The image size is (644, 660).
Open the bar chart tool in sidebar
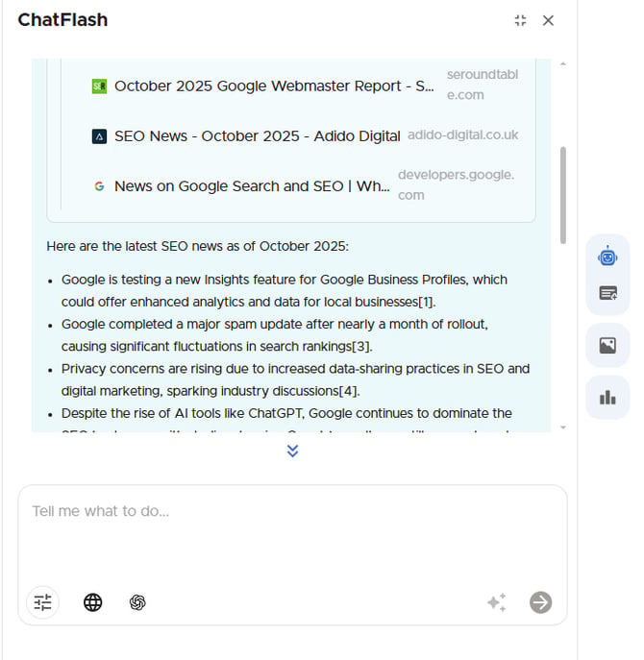click(x=607, y=397)
